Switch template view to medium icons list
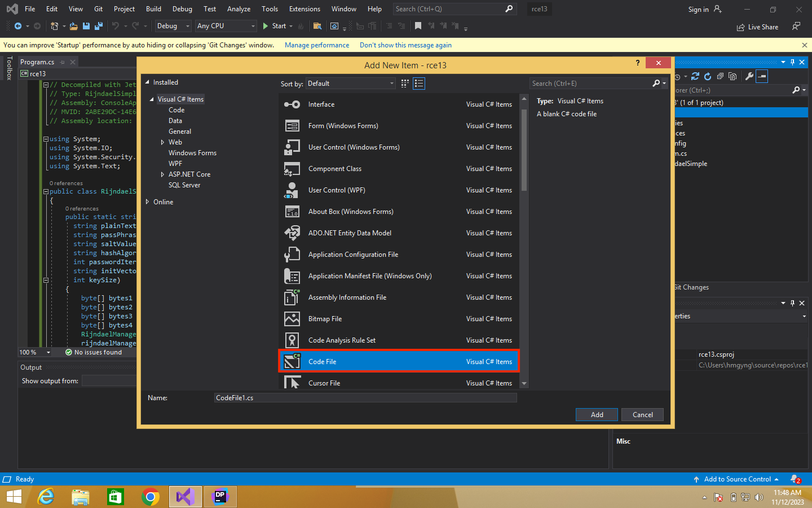 pos(419,84)
